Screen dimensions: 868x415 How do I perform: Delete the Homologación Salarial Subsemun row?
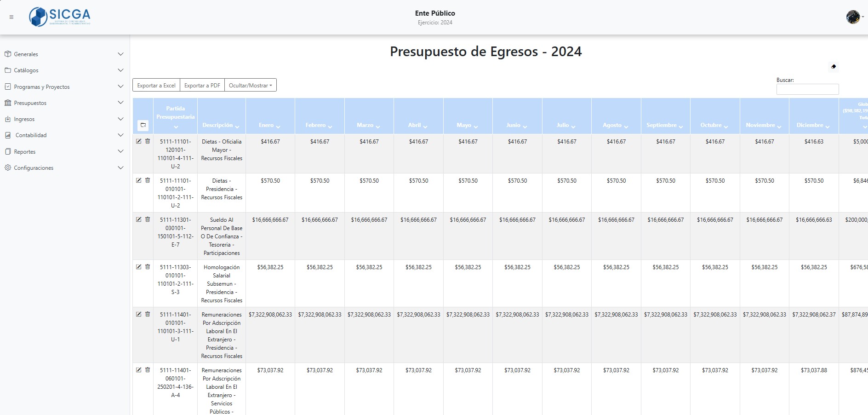coord(148,267)
